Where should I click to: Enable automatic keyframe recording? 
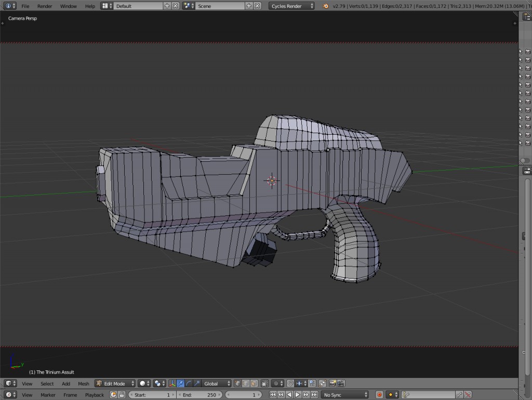[379, 395]
